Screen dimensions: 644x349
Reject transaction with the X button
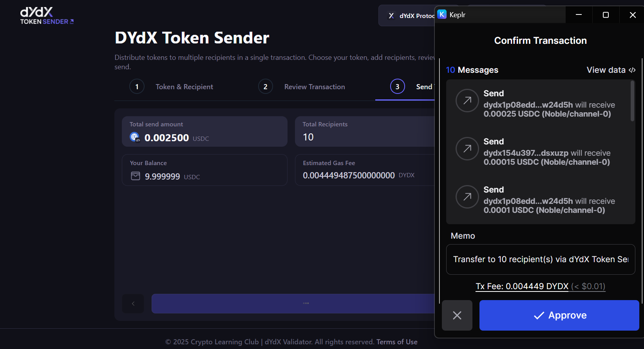tap(457, 315)
